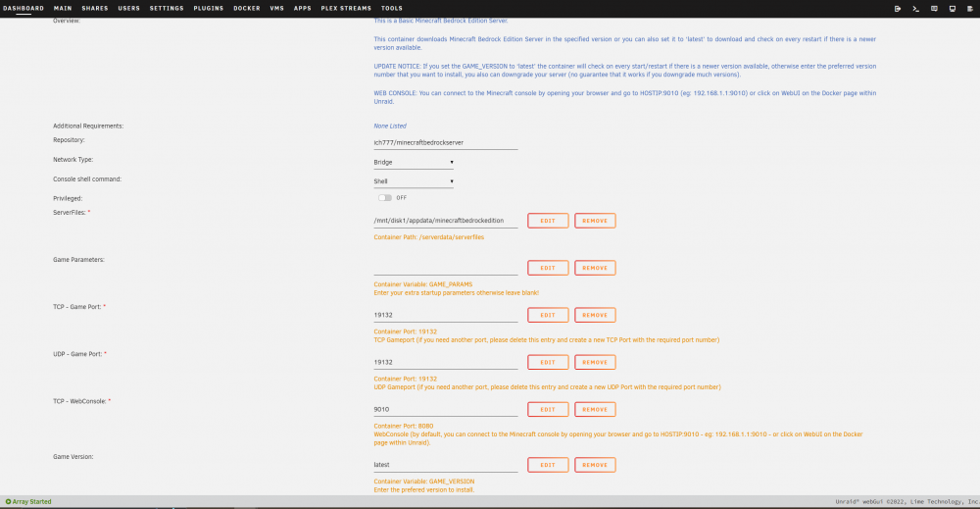Open the Settings tab
Image resolution: width=980 pixels, height=509 pixels.
[x=167, y=8]
